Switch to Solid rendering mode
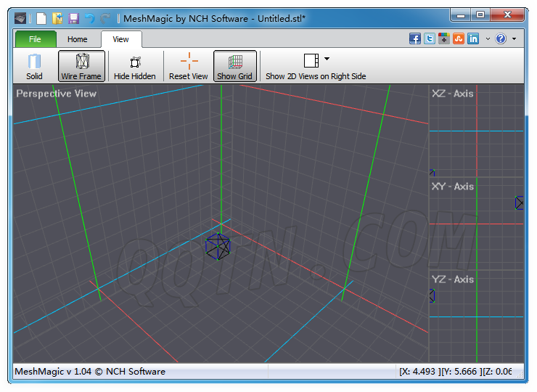This screenshot has width=537, height=392. coord(34,66)
